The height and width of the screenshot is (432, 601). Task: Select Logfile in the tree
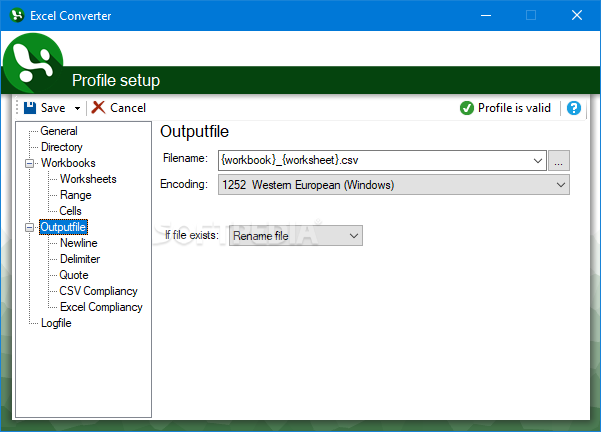tap(56, 323)
